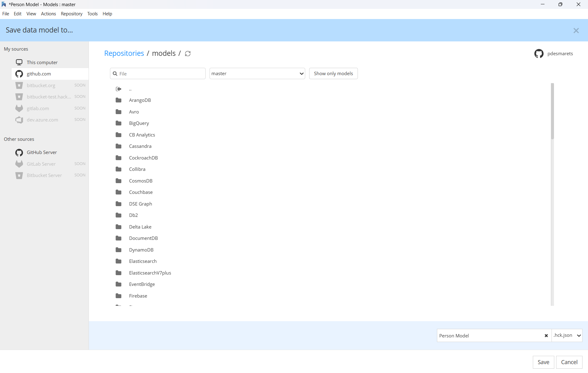Click the Cancel button
Image resolution: width=588 pixels, height=373 pixels.
tap(569, 362)
